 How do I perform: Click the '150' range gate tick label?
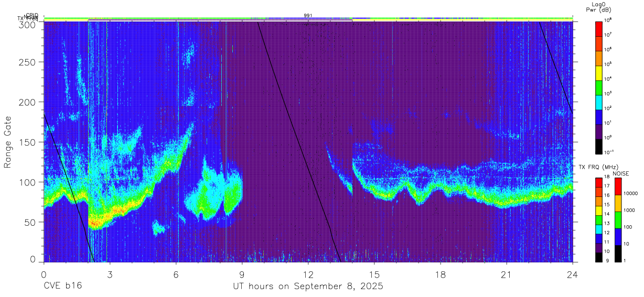[x=28, y=142]
